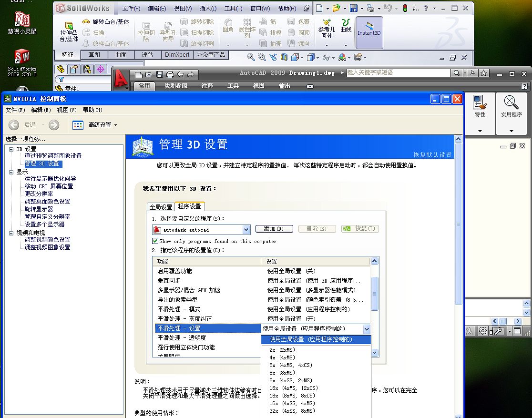Switch to the AutoCAD 注释 ribbon tab

coord(207,86)
